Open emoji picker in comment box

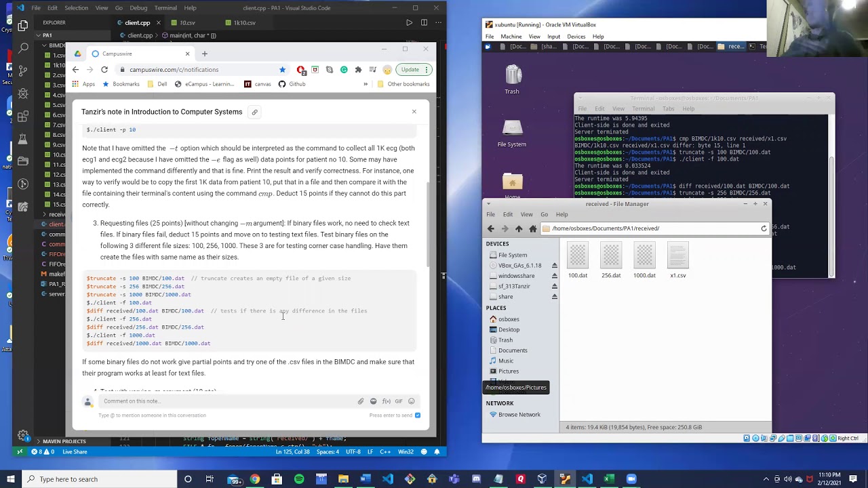[411, 401]
